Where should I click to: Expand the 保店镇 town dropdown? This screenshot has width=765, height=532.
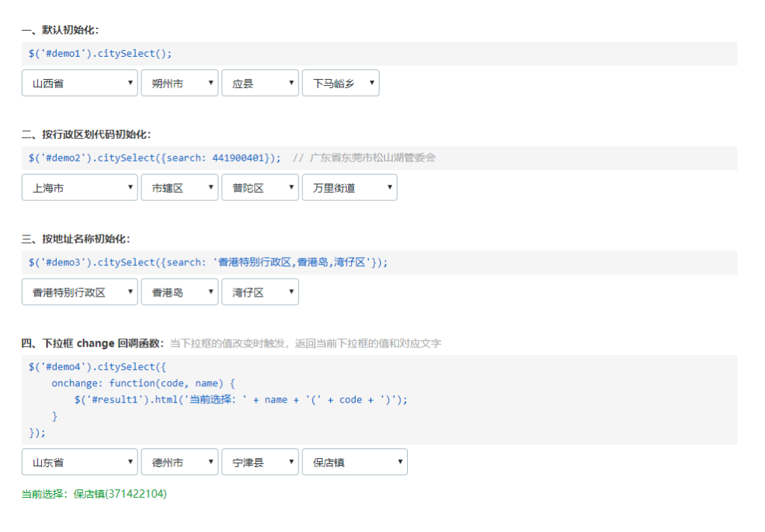[354, 462]
